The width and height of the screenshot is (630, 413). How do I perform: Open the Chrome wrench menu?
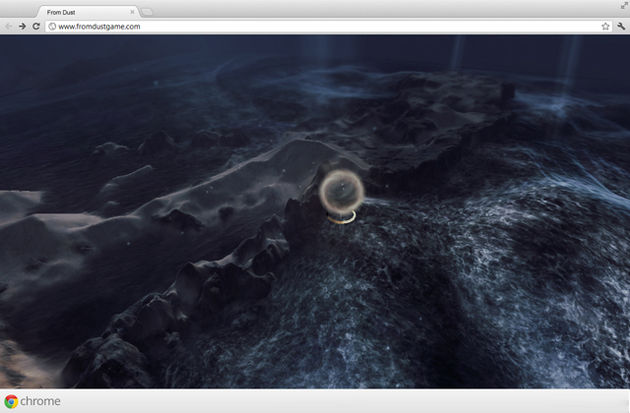point(620,26)
